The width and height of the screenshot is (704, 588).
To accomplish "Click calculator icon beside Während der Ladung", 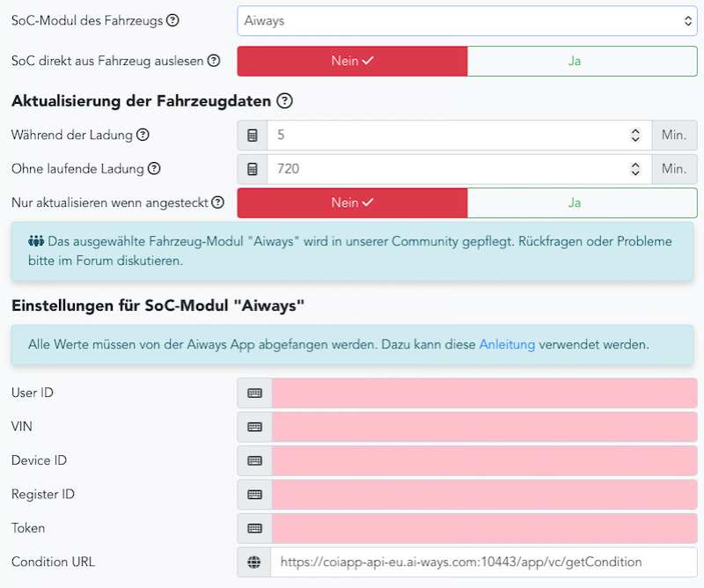I will tap(253, 136).
